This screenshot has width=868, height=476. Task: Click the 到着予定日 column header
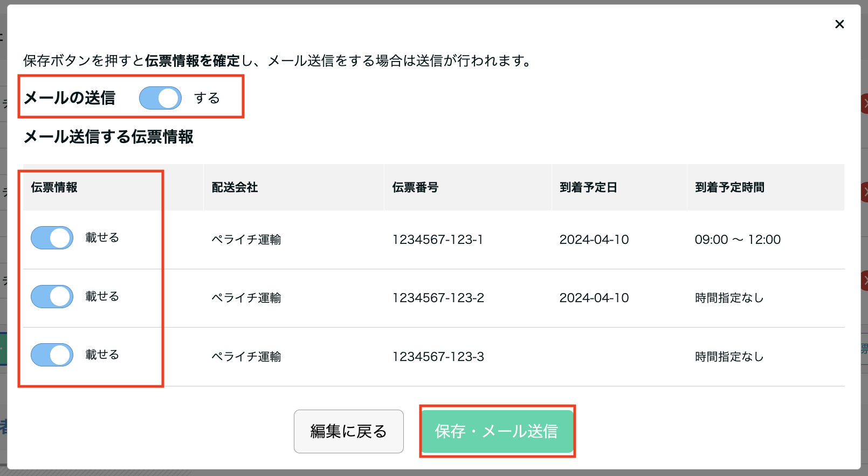pyautogui.click(x=588, y=187)
